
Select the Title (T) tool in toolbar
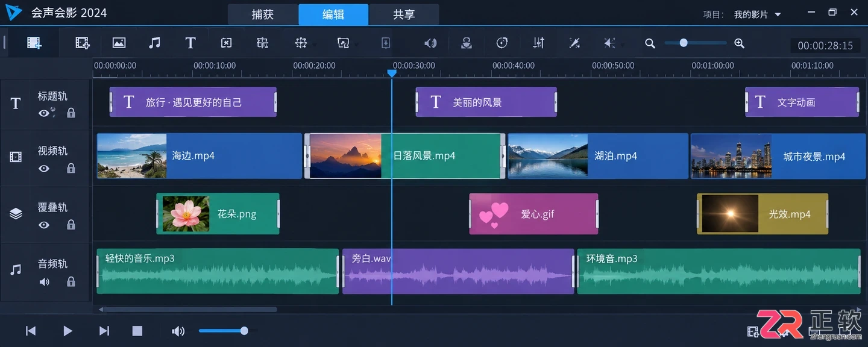point(190,43)
